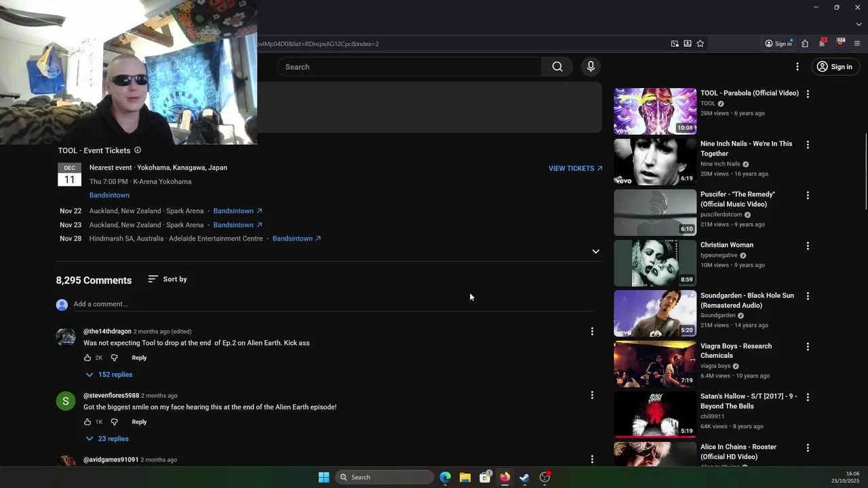Open the Firefox extensions puzzle icon

[x=805, y=43]
